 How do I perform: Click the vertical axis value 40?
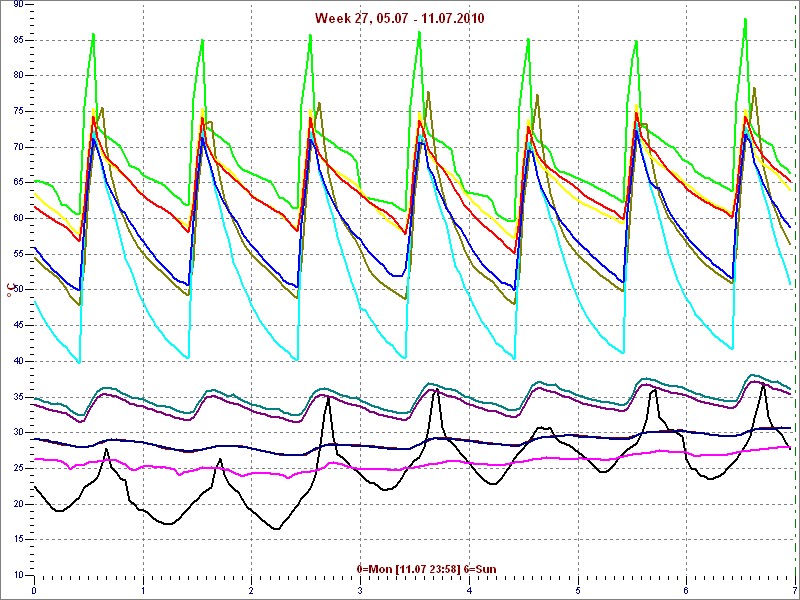(16, 361)
